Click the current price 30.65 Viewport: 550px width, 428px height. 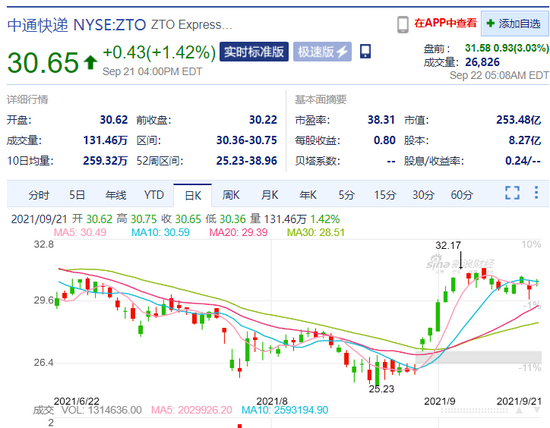43,63
